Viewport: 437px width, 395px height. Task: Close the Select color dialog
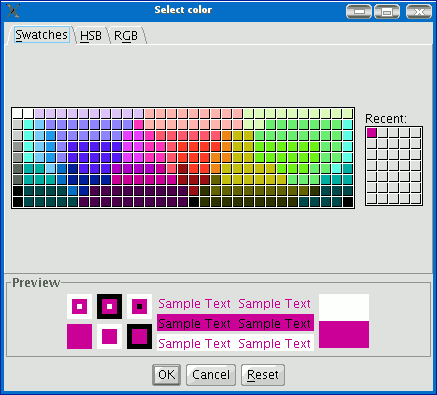pyautogui.click(x=419, y=12)
